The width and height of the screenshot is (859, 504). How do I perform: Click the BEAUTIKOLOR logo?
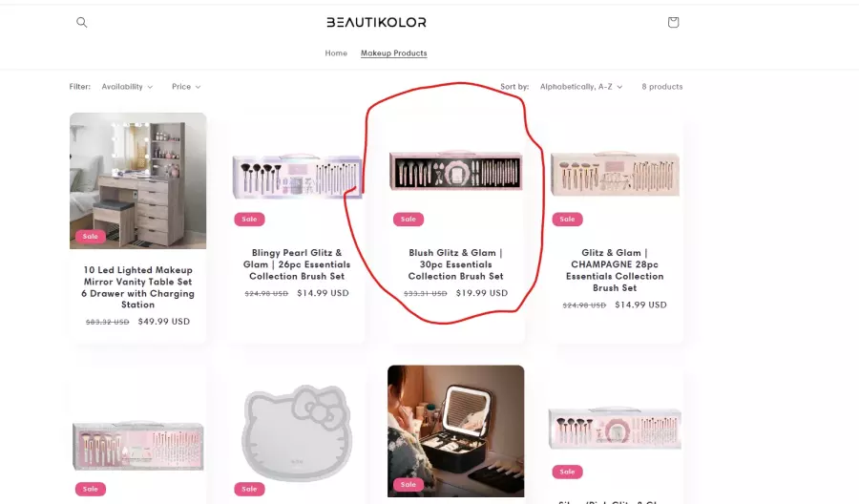click(376, 23)
